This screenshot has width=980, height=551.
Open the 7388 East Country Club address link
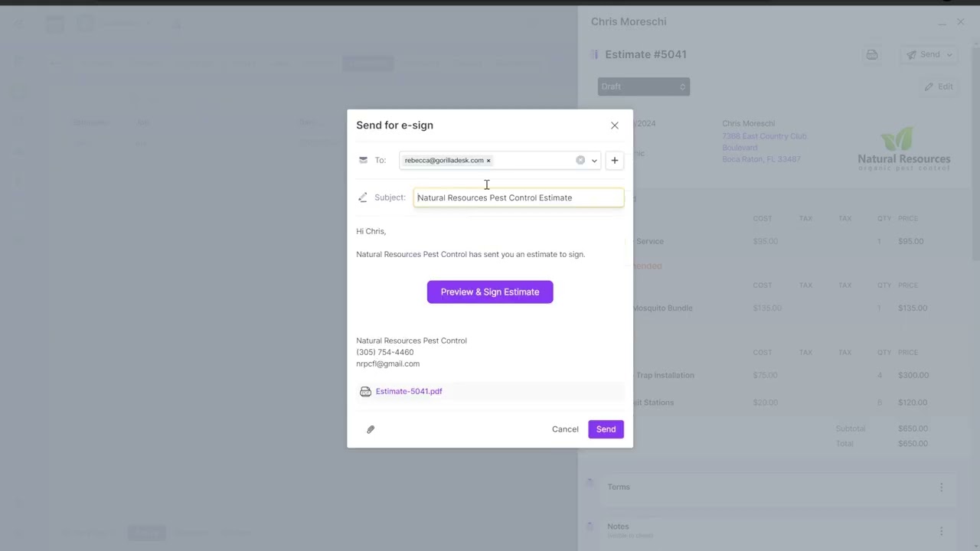[764, 148]
